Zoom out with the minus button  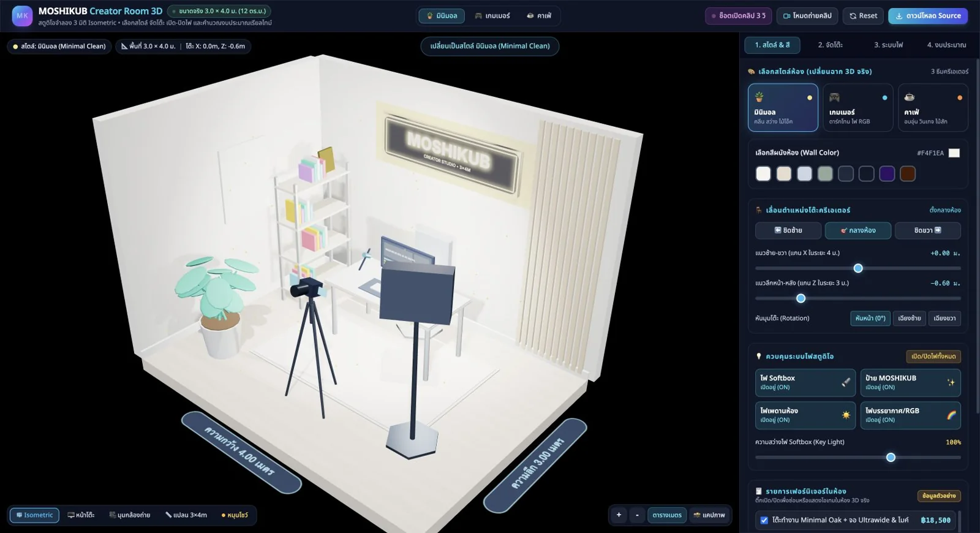[x=637, y=515]
